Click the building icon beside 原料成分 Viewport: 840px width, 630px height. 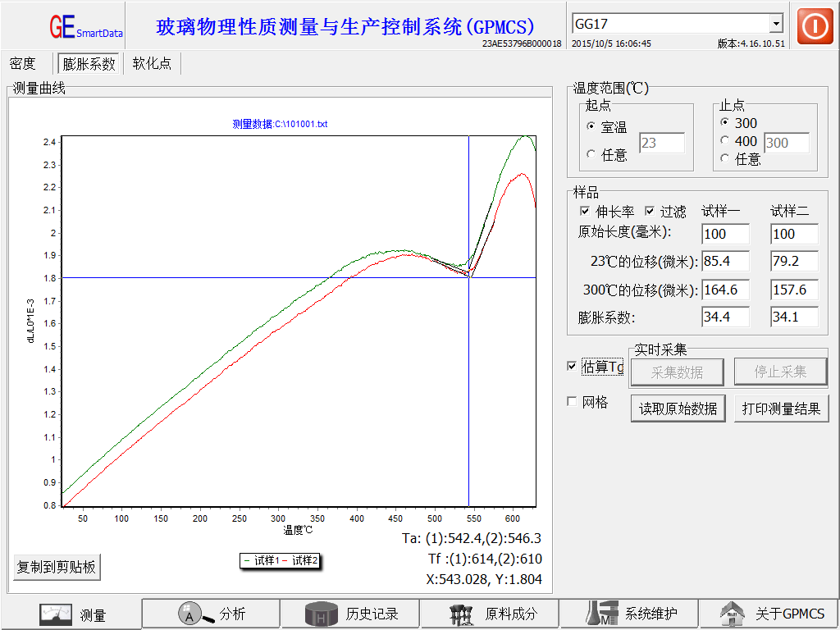[x=463, y=614]
